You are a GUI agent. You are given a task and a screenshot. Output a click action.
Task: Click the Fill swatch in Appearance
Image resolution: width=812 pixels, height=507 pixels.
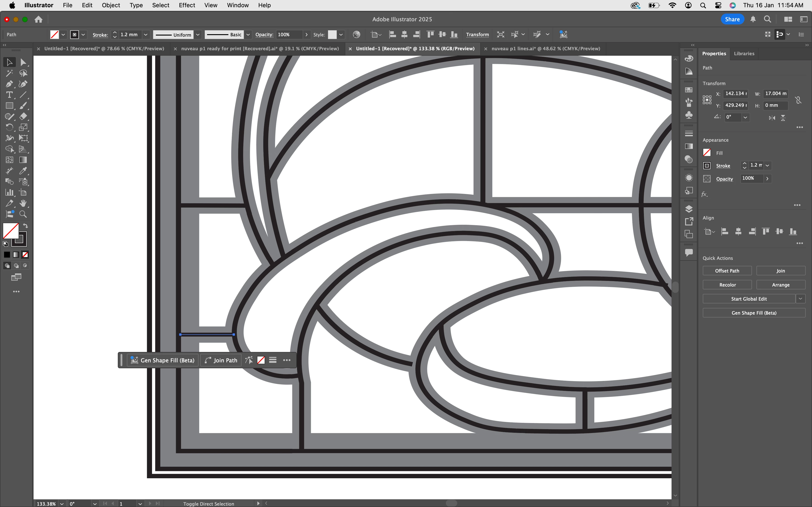tap(707, 153)
